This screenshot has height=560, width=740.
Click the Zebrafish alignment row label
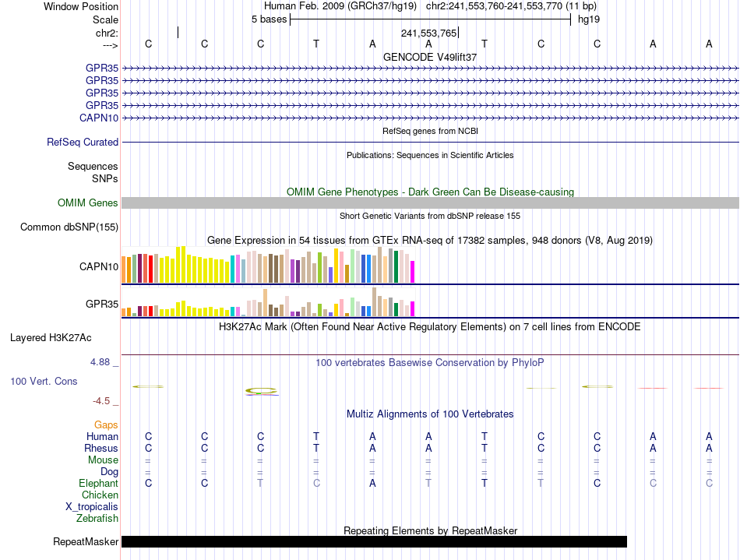(x=97, y=519)
